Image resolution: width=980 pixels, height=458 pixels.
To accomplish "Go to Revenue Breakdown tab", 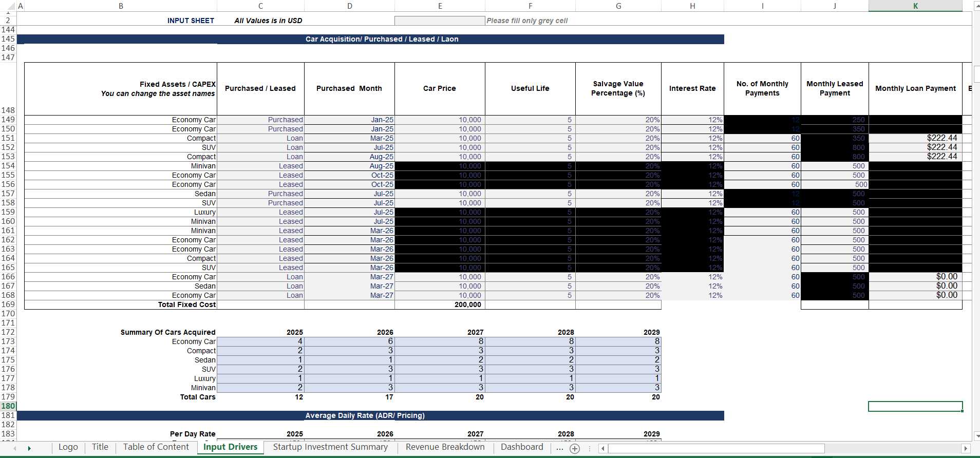I will pyautogui.click(x=445, y=447).
